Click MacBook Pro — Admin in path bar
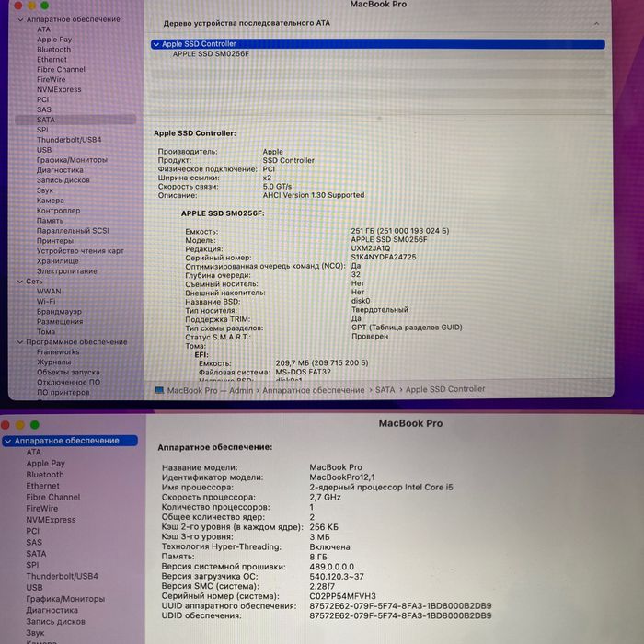The height and width of the screenshot is (644, 644). coord(210,390)
